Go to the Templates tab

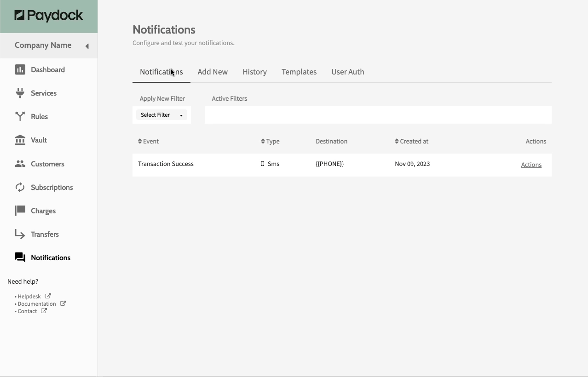point(299,72)
